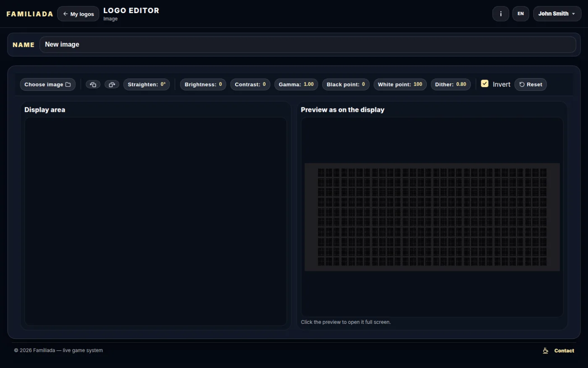
Task: Click the FAMILIADA logo
Action: click(30, 14)
